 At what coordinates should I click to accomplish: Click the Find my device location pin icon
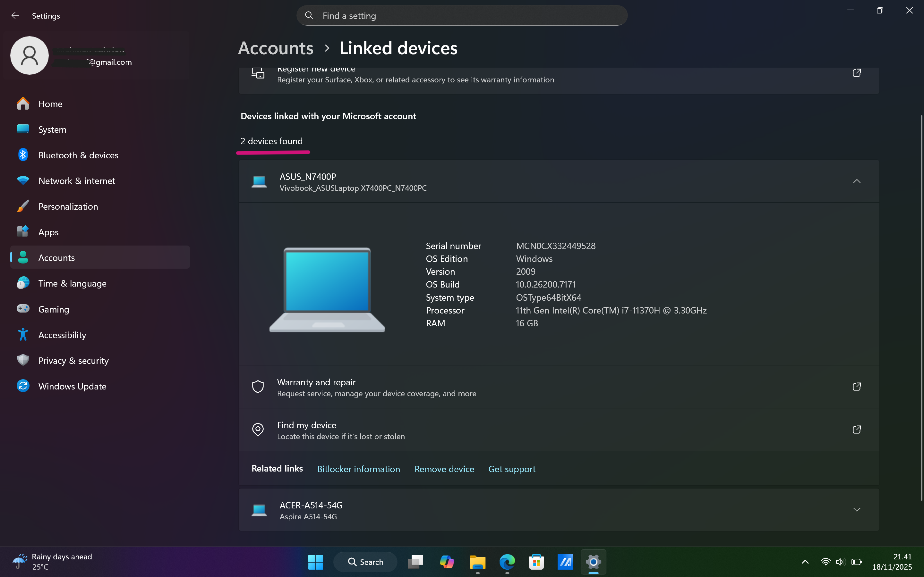click(x=258, y=429)
